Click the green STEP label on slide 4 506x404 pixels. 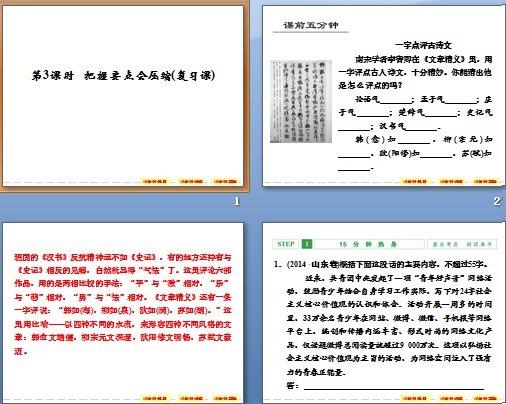click(x=286, y=244)
